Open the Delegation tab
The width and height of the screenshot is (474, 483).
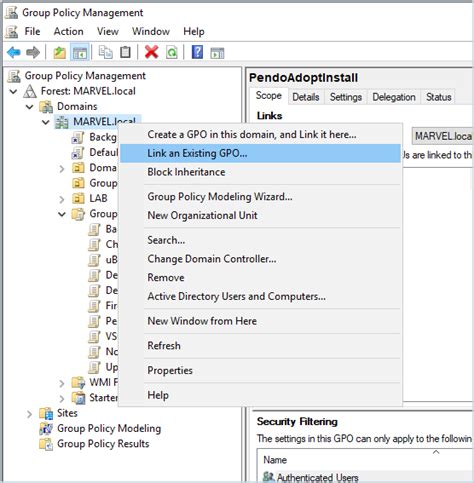point(394,97)
